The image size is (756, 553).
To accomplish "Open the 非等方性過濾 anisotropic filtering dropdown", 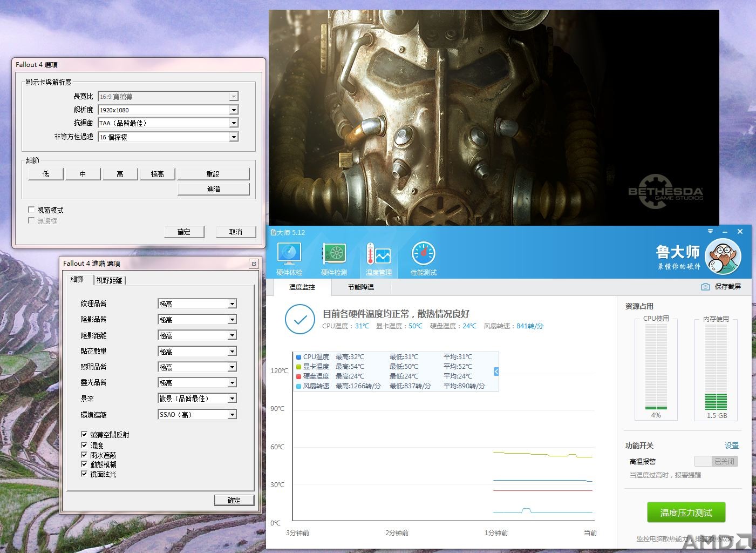I will (x=168, y=137).
